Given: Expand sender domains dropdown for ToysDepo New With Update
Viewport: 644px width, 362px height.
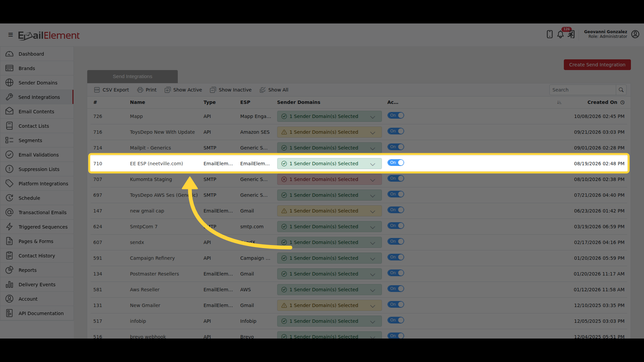Looking at the screenshot, I should click(329, 132).
